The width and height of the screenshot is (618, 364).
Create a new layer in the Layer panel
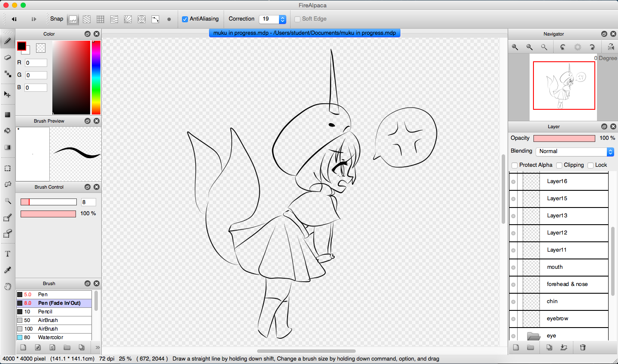click(516, 347)
